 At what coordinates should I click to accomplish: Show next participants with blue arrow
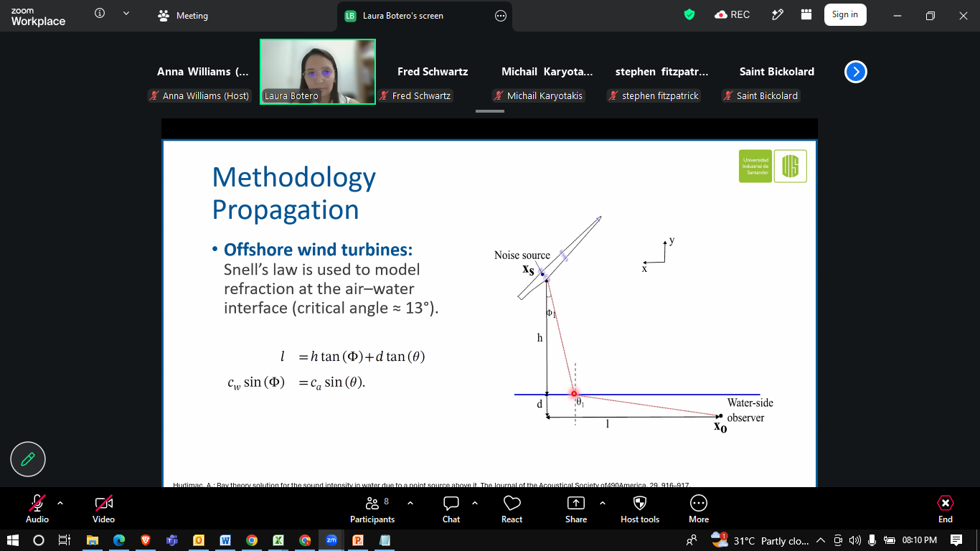856,72
